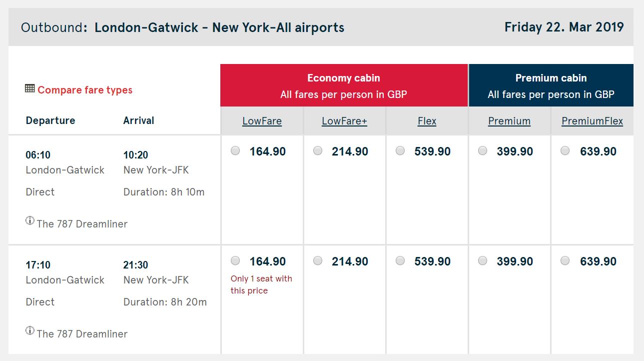Choose Premium 399.90 for the 17:10 departure
644x361 pixels.
pos(483,260)
